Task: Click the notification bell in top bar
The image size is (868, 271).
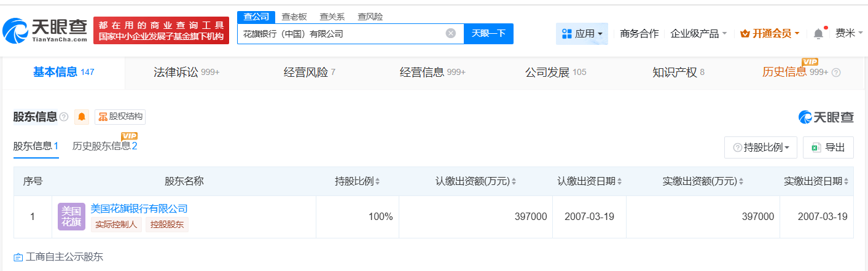Action: [818, 34]
